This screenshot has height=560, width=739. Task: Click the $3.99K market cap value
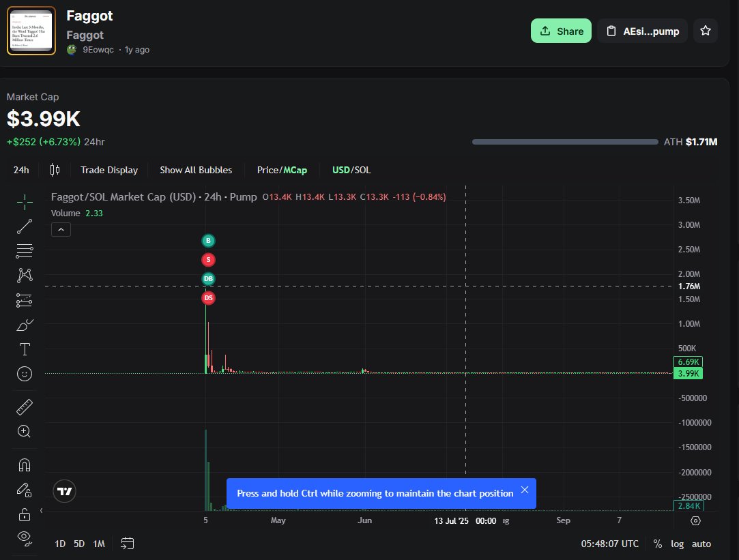(44, 119)
